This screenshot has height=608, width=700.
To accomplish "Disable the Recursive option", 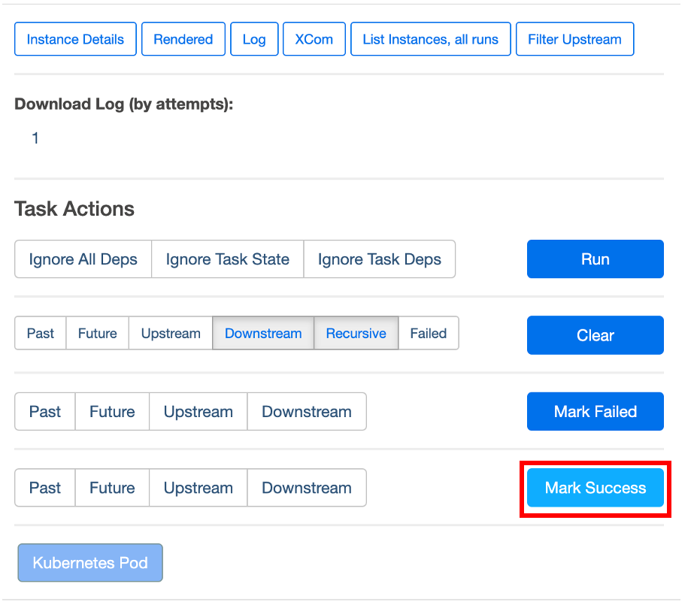I will [356, 333].
